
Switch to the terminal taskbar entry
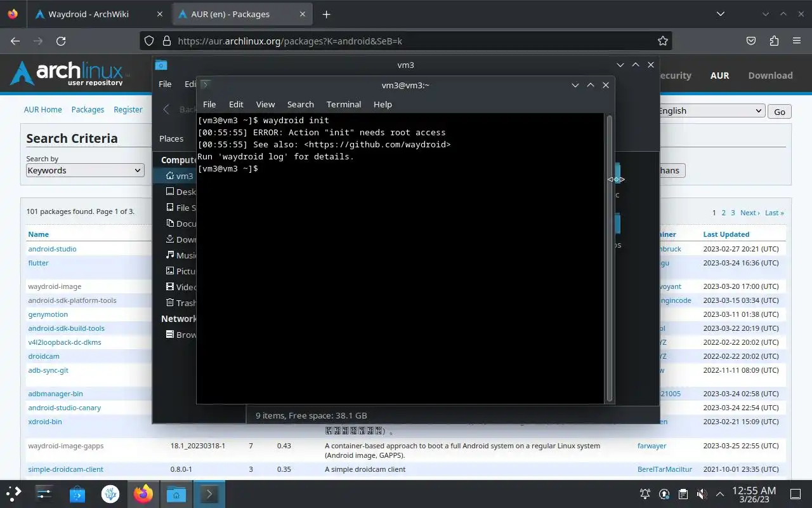tap(209, 493)
